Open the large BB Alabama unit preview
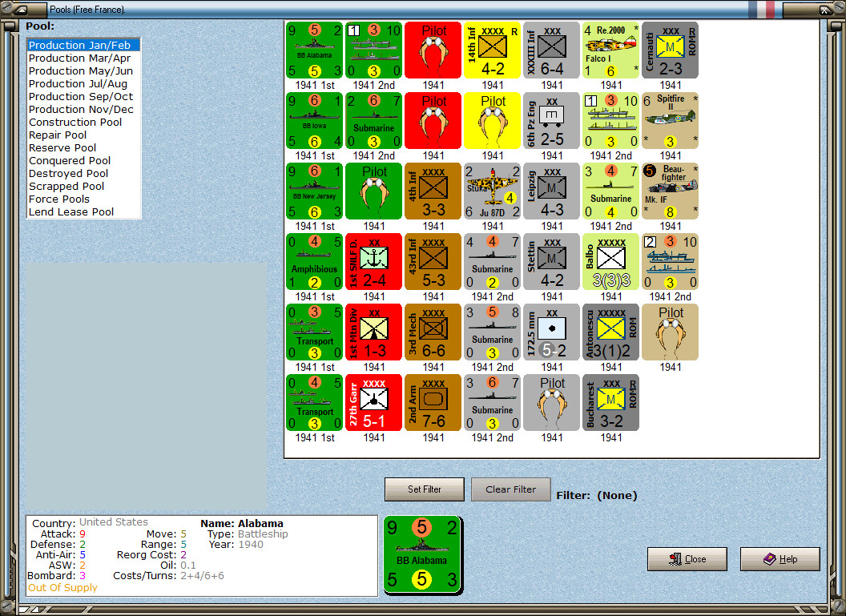The image size is (846, 616). [x=423, y=556]
